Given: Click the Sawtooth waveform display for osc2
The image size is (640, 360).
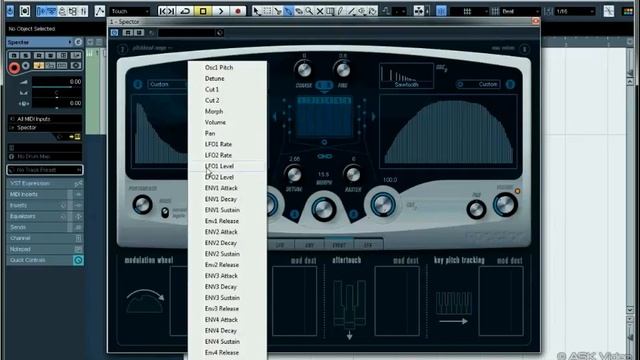Looking at the screenshot, I should pos(406,76).
